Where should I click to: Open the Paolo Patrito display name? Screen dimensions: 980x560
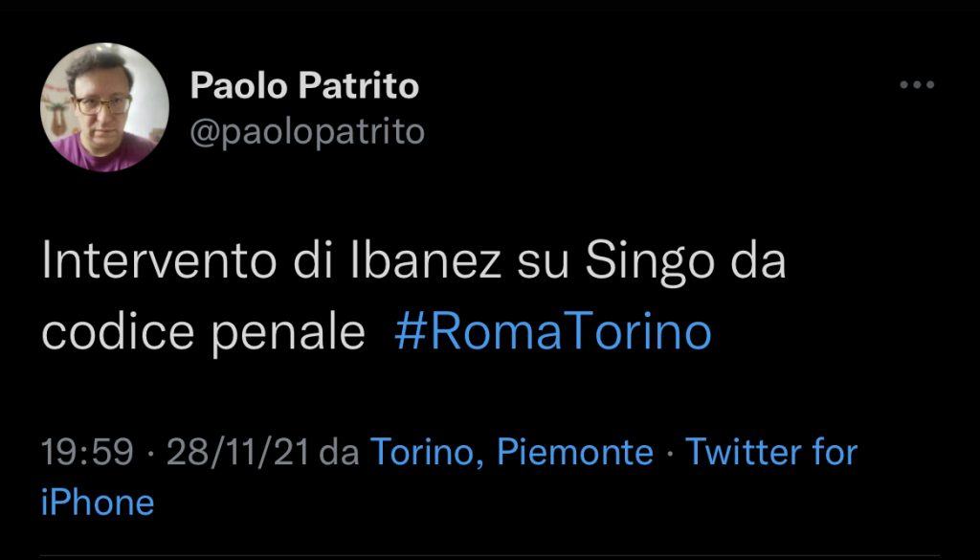coord(304,86)
